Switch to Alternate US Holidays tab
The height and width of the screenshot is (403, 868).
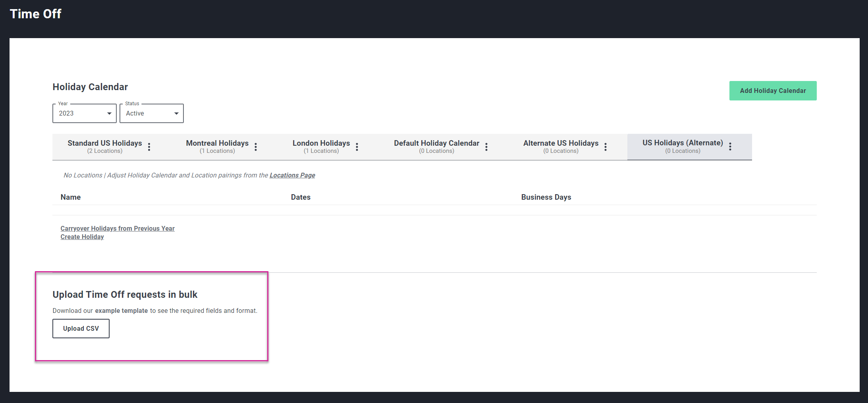[x=561, y=147]
